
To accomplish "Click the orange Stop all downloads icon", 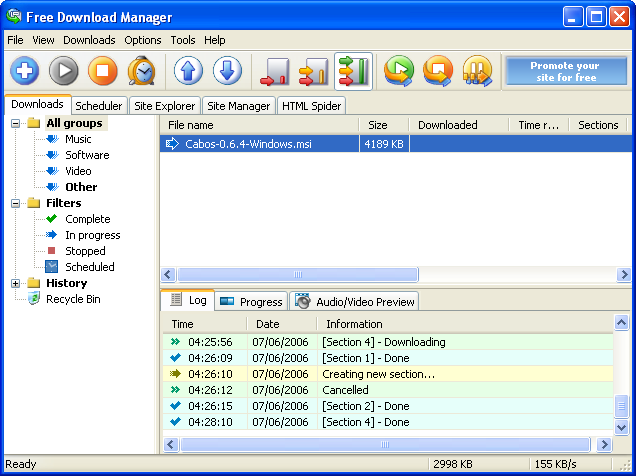I will coord(438,71).
